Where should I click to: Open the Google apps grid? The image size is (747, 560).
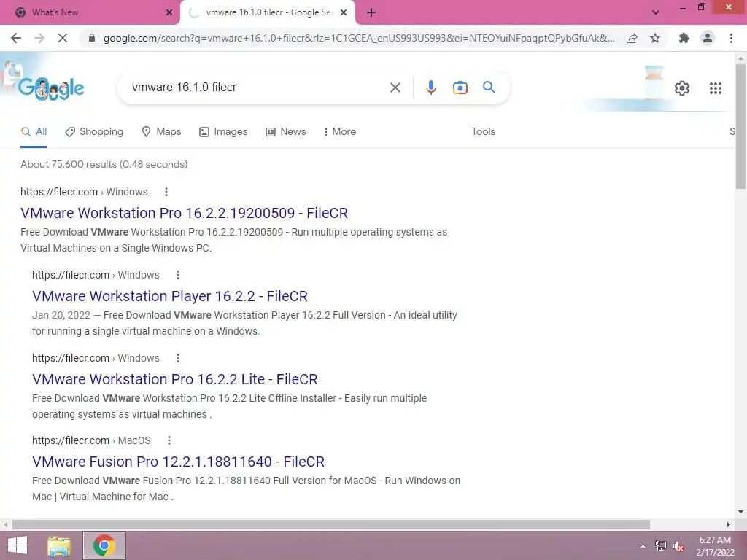(x=715, y=88)
